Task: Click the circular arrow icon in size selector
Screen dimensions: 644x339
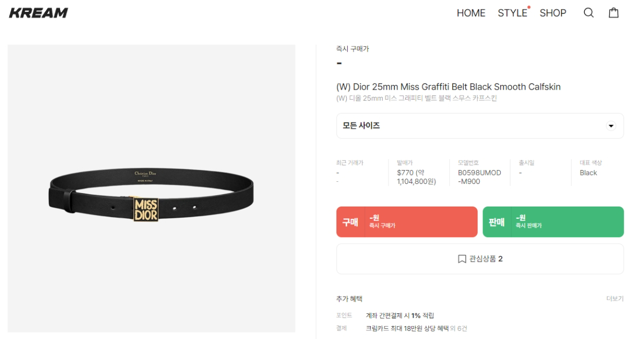Action: click(x=611, y=126)
